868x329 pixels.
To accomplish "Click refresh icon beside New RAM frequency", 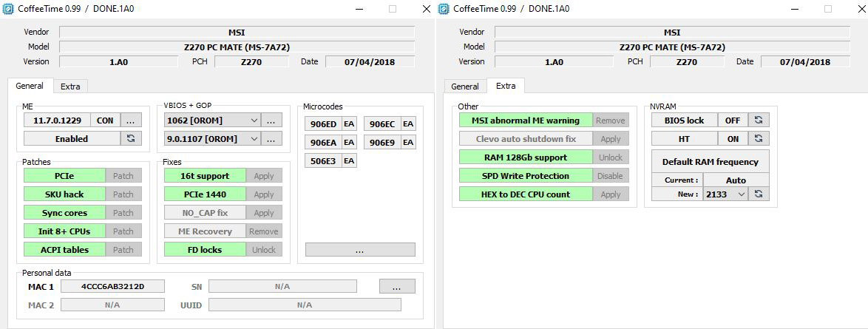I will click(759, 194).
